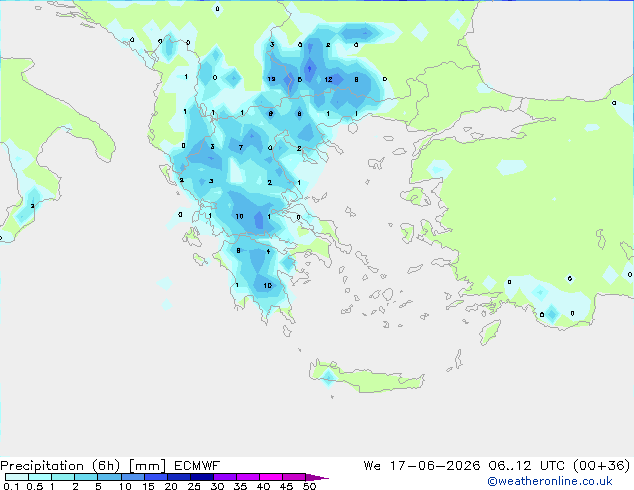The height and width of the screenshot is (490, 634).
Task: Click the '0.1' legend scale label
Action: coord(11,486)
